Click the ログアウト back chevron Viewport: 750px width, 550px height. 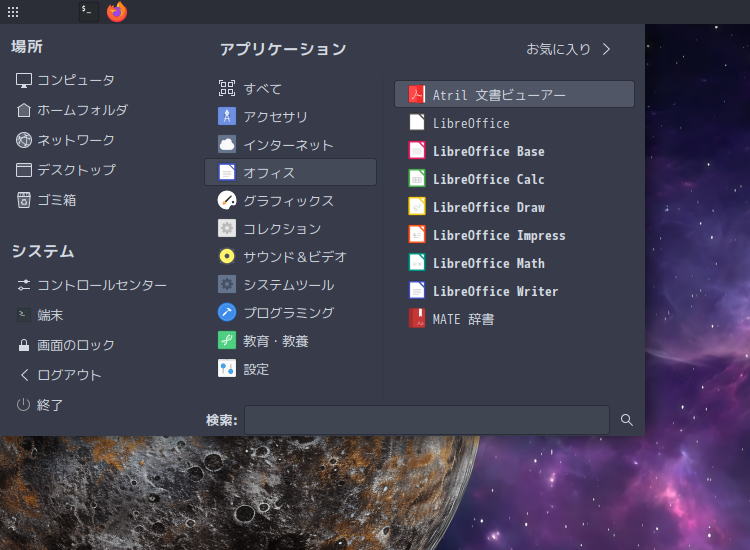pos(24,375)
